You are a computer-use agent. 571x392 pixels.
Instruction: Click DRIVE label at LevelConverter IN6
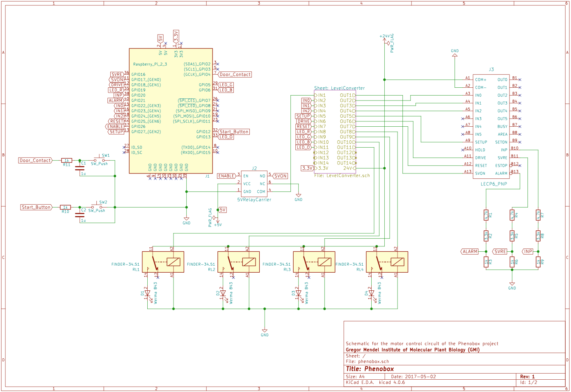(304, 121)
